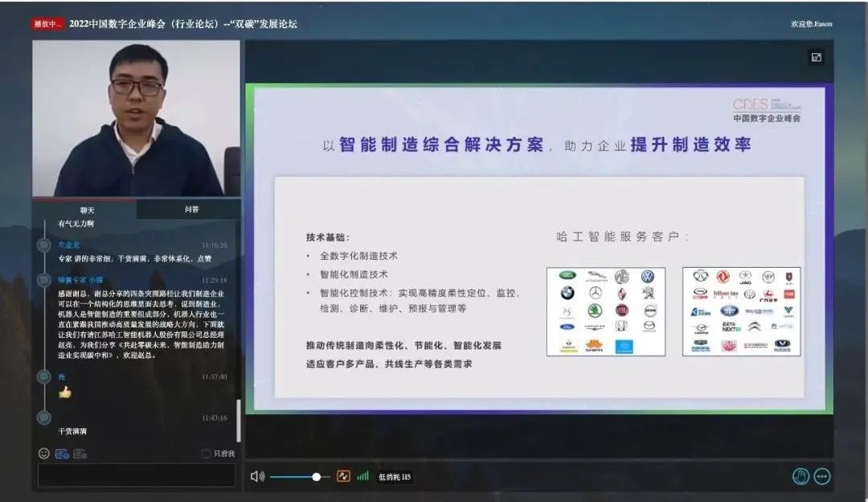Click the right customer logos image
Viewport: 868px width, 502px height.
pyautogui.click(x=742, y=311)
